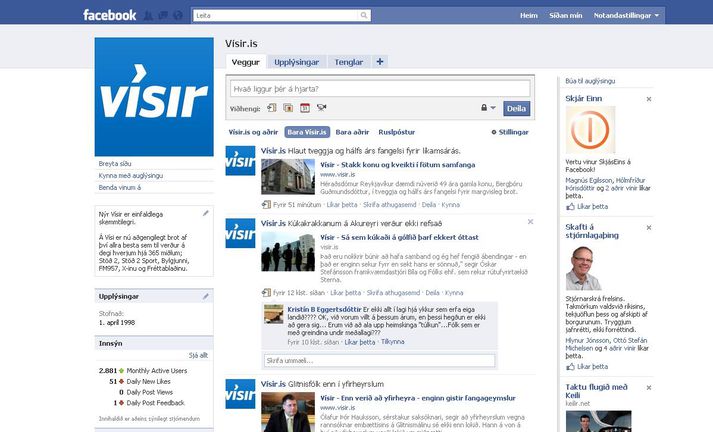The image size is (713, 432).
Task: Click Benda vinum á link
Action: coord(120,187)
